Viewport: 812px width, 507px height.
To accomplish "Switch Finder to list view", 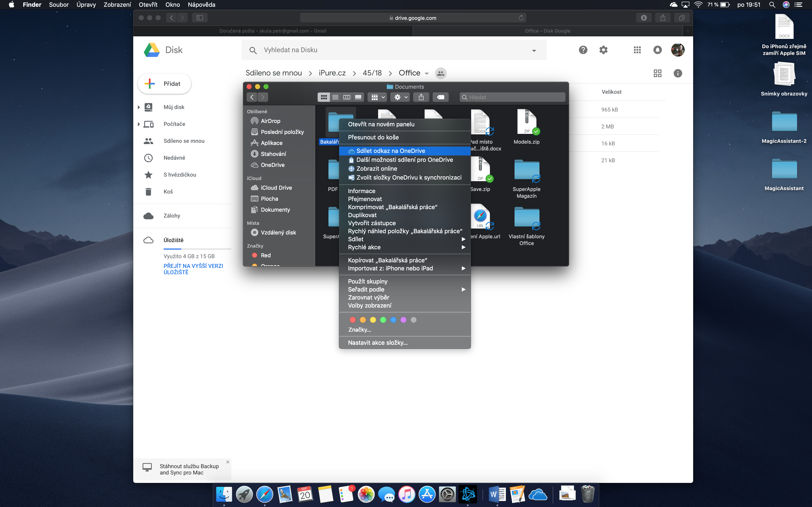I will point(335,97).
